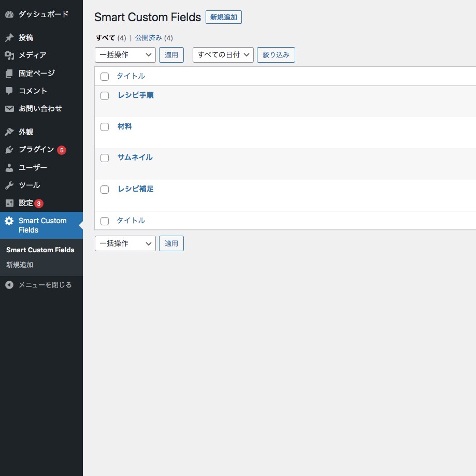Click the paintbrush icon beside 外観
Screen dimensions: 476x476
9,132
